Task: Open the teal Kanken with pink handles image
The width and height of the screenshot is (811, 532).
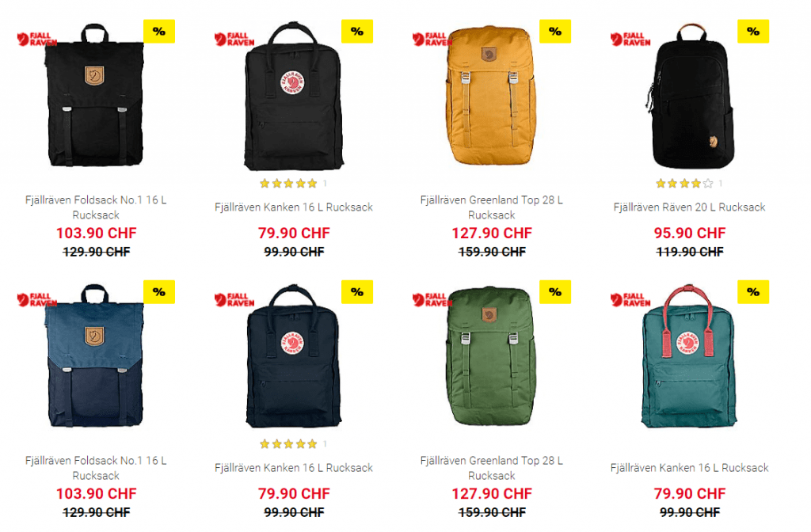Action: pyautogui.click(x=689, y=355)
